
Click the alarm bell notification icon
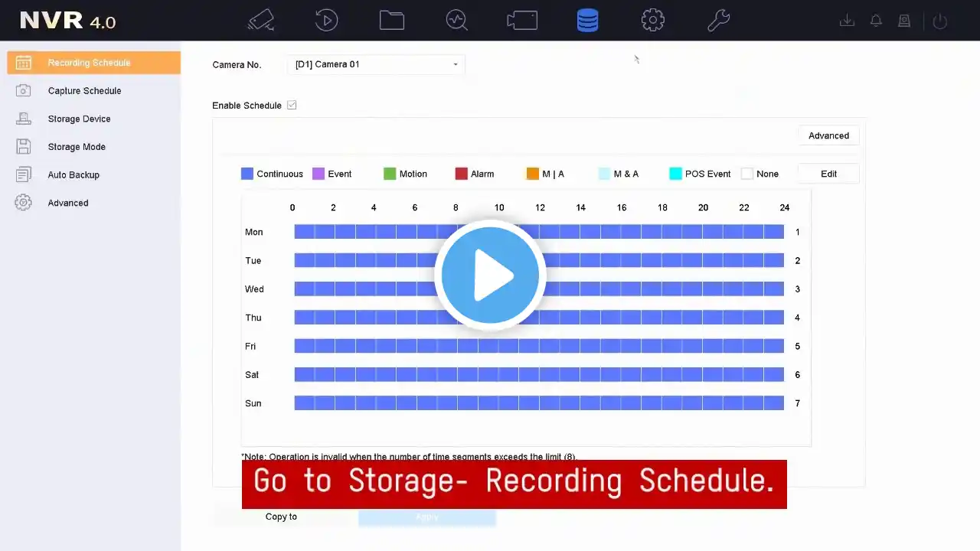pos(876,21)
